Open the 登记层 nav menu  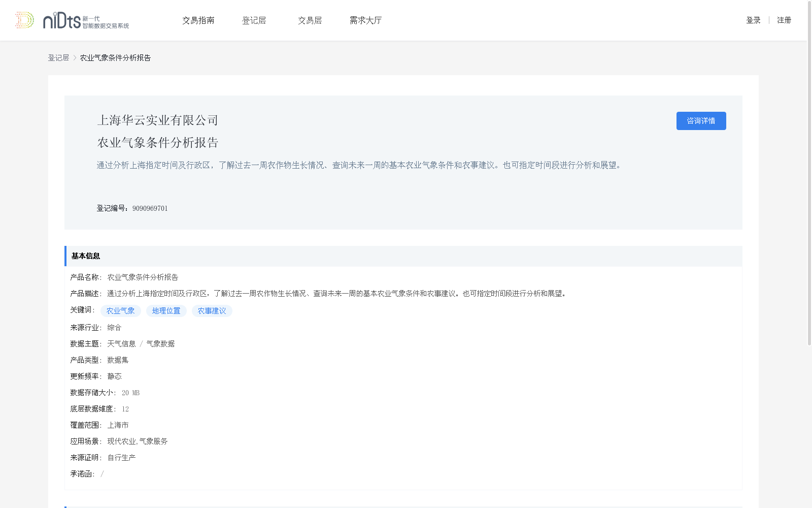tap(254, 20)
